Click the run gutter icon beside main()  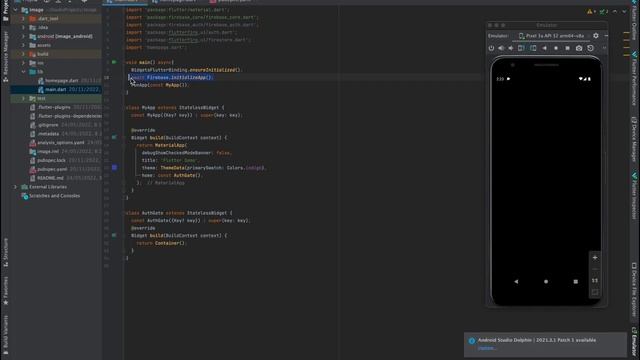click(x=114, y=62)
